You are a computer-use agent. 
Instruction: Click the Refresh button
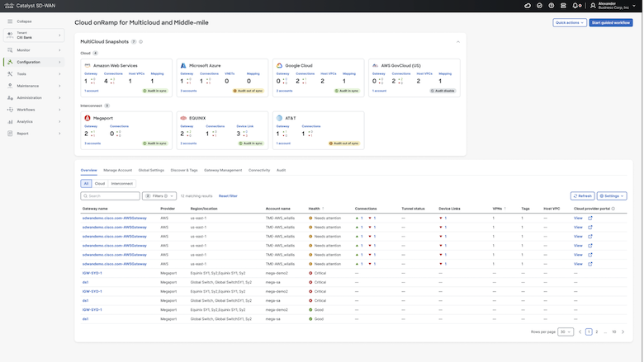(x=582, y=196)
